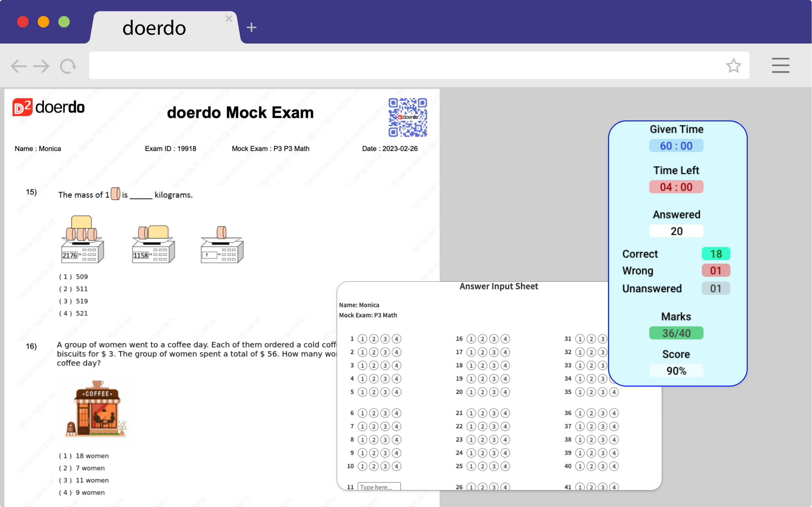The image size is (812, 507).
Task: Click the Marks 36/40 progress indicator
Action: coord(676,333)
